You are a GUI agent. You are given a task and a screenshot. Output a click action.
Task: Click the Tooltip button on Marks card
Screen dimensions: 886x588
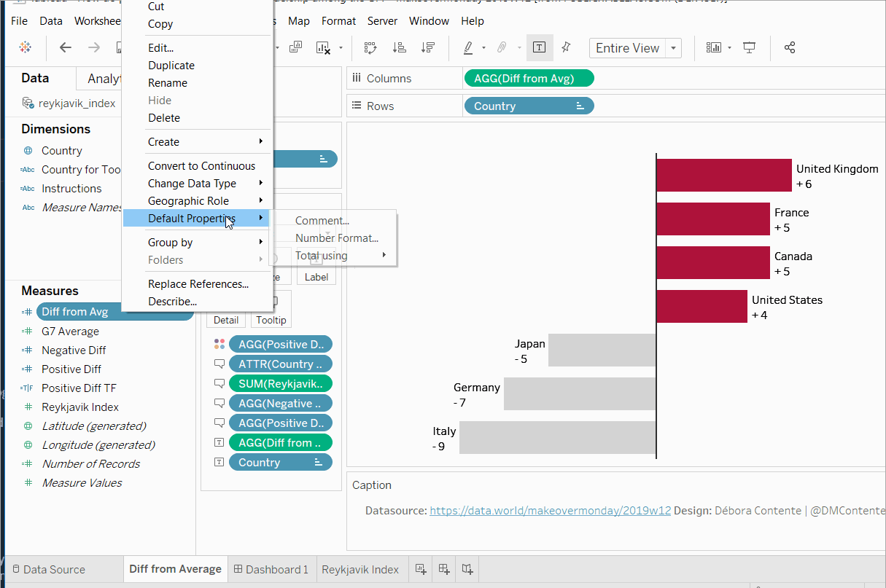271,320
